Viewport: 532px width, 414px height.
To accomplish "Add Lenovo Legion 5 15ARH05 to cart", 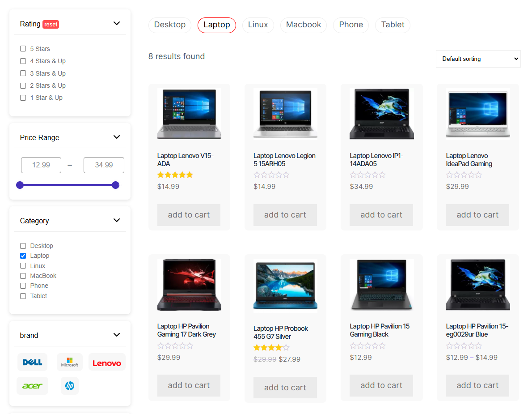I will tap(285, 215).
